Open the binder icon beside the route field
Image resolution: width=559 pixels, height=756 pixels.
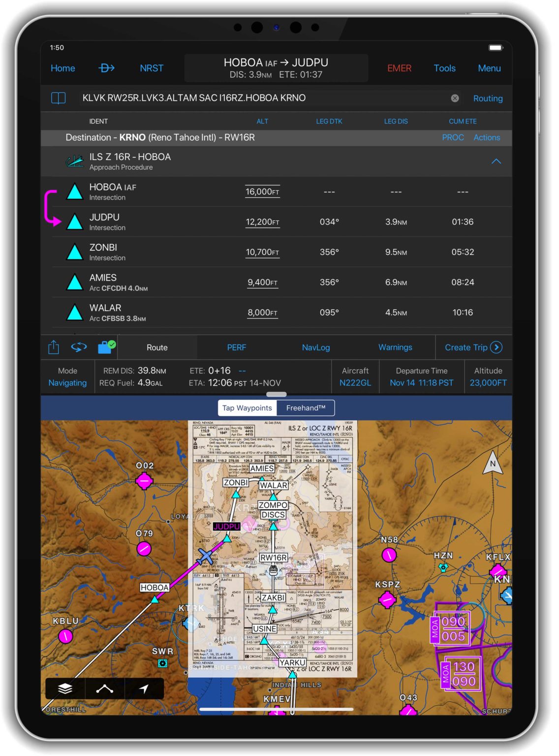(x=58, y=98)
